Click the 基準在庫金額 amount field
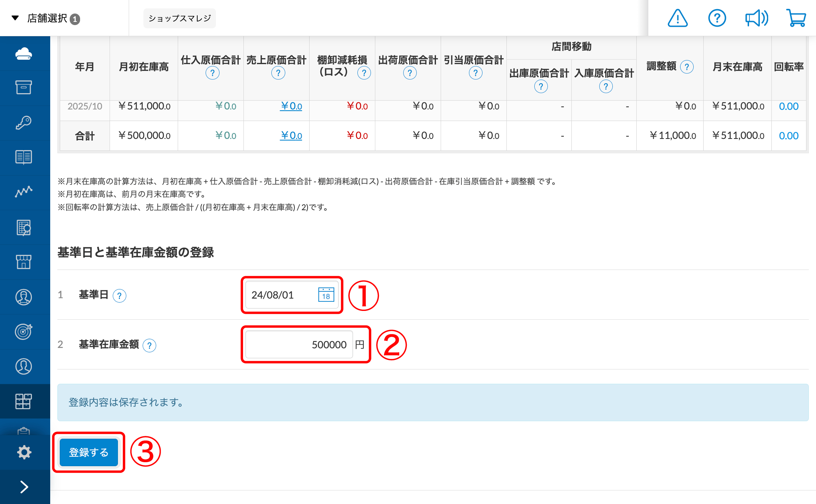The width and height of the screenshot is (816, 504). tap(299, 345)
